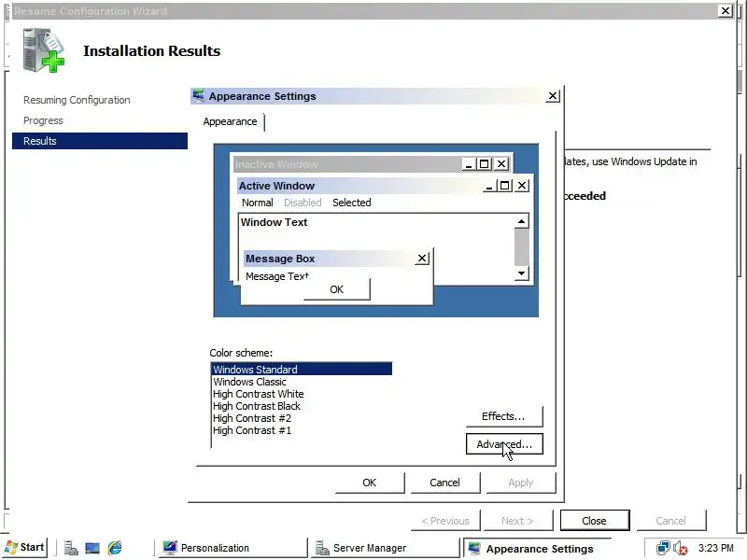The image size is (747, 560).
Task: Select Progress step in wizard sidebar
Action: 43,120
